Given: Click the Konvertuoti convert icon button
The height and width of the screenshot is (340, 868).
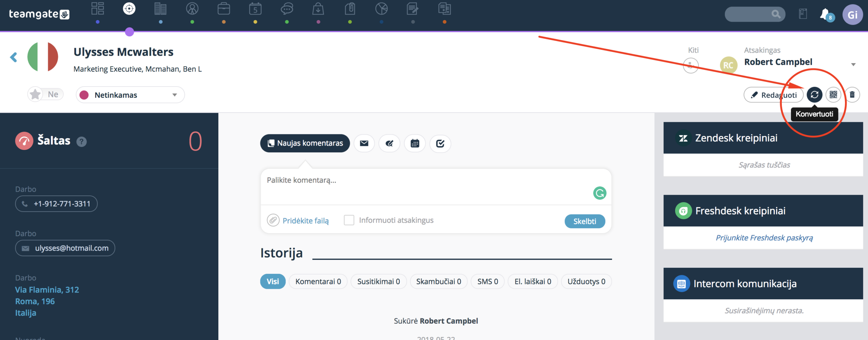Looking at the screenshot, I should 814,95.
